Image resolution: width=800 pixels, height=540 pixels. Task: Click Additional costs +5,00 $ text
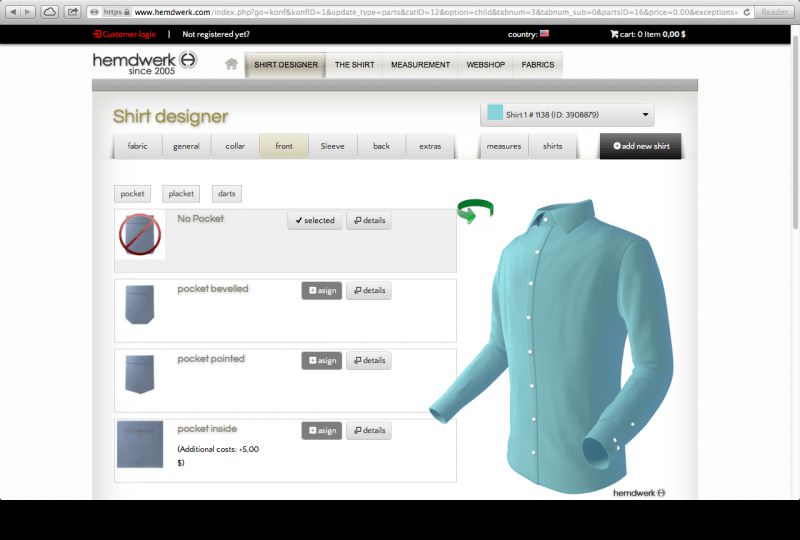click(218, 456)
